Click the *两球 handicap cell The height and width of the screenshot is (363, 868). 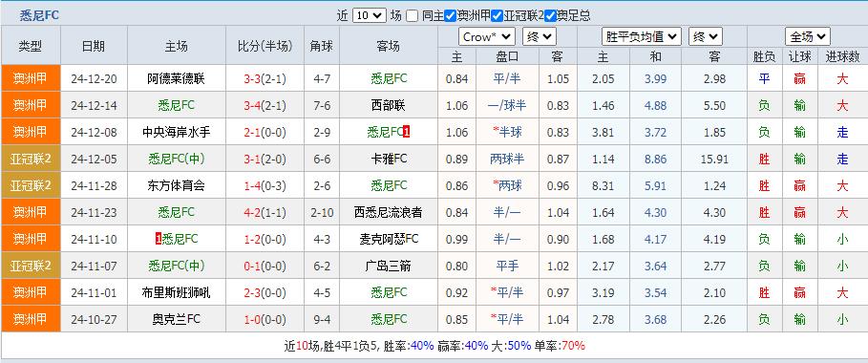[507, 185]
